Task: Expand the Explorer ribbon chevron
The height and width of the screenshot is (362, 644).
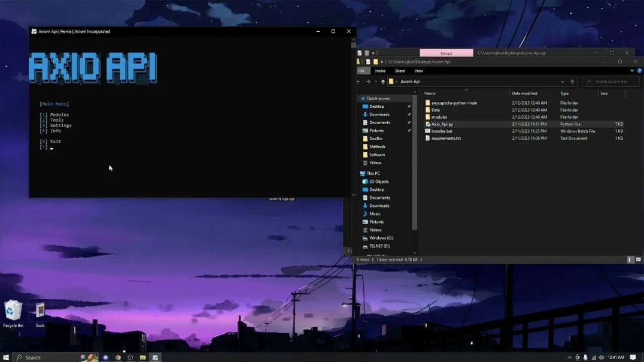Action: point(632,71)
